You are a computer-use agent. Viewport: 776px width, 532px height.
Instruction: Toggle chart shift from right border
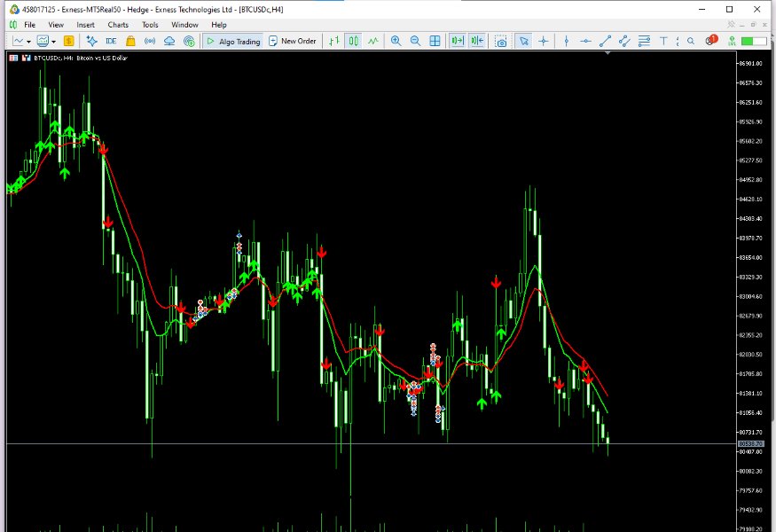(478, 41)
